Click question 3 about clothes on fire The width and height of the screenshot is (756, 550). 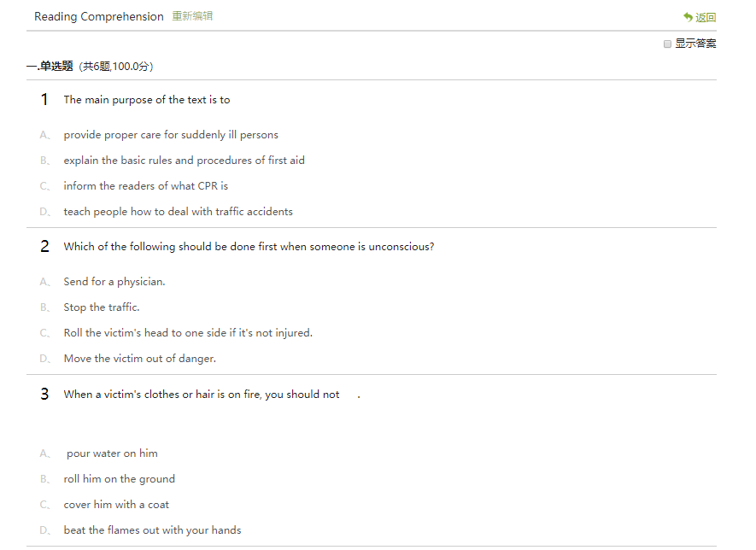(x=202, y=395)
